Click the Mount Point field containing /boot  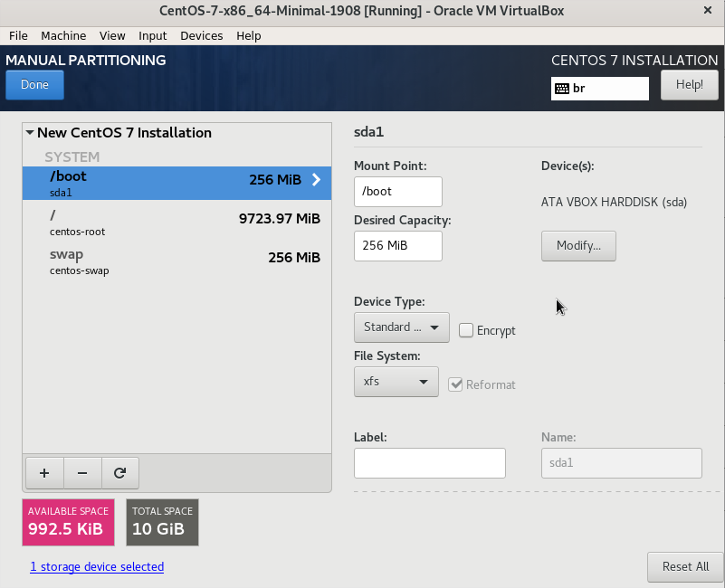tap(398, 192)
